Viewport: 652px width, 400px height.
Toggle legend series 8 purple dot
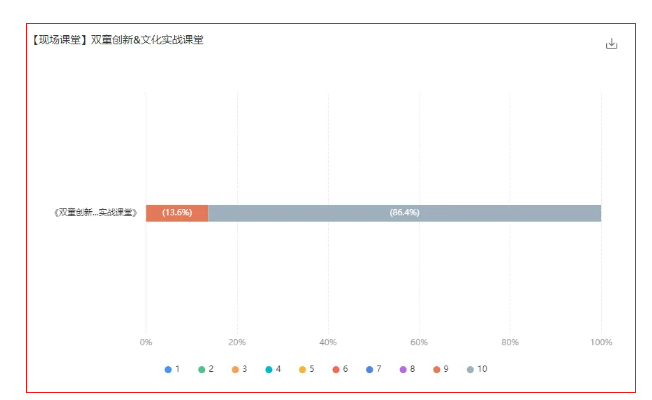(404, 369)
